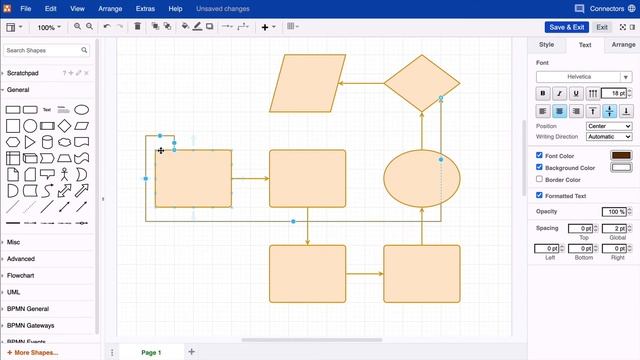
Task: Open the line color pencil tool
Action: [x=198, y=27]
